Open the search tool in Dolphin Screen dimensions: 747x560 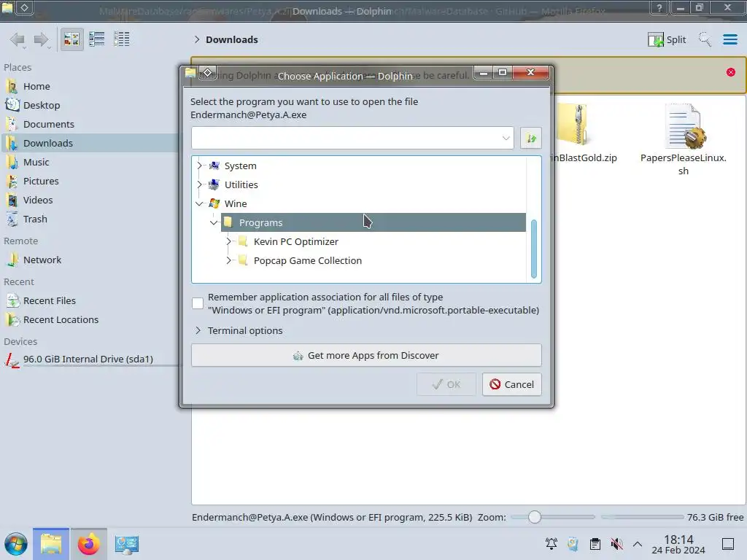[x=705, y=39]
